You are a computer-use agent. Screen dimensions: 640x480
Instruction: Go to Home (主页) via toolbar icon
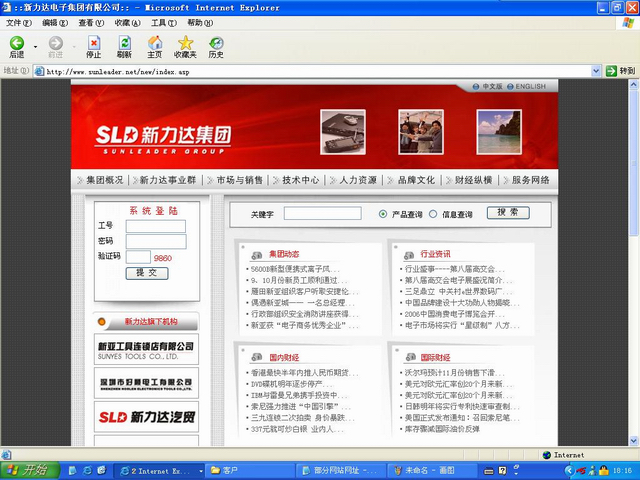coord(155,44)
